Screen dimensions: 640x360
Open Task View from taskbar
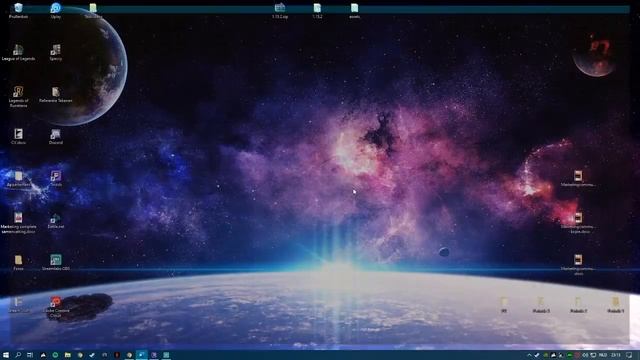pos(30,355)
